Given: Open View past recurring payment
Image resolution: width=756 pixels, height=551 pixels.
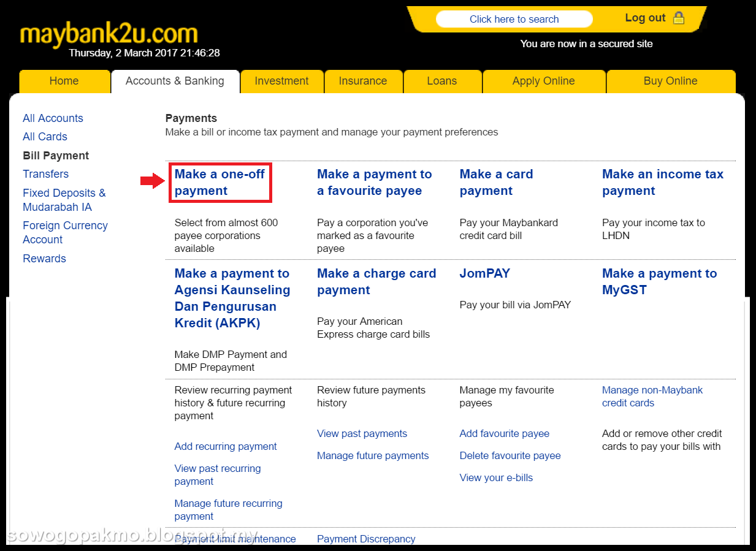Looking at the screenshot, I should point(218,475).
